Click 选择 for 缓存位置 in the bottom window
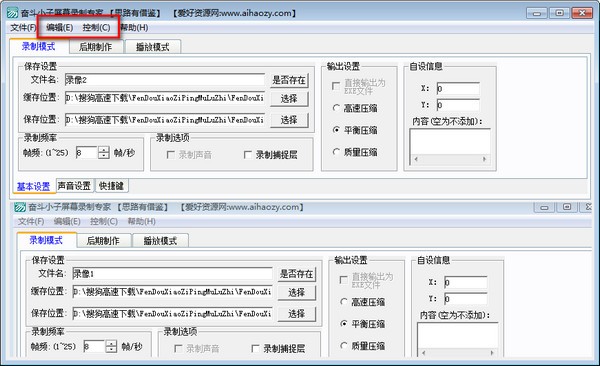Screen dimensions: 600x366 [297, 292]
